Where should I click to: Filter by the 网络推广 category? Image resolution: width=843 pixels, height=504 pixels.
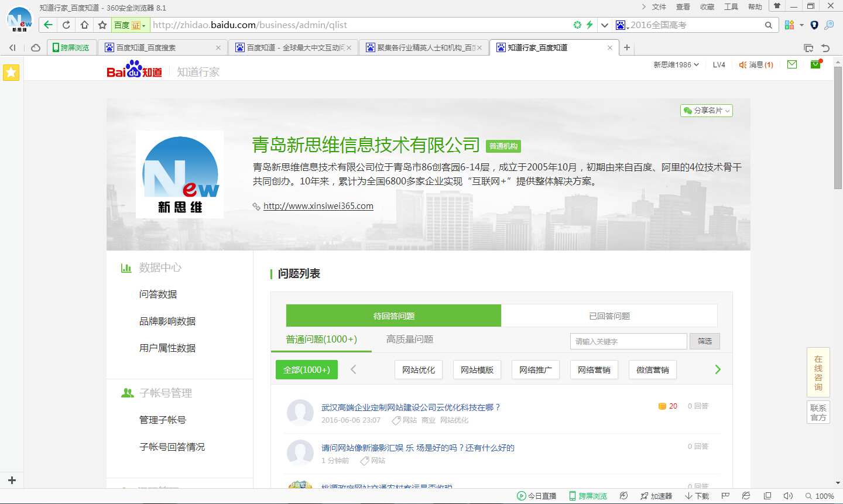536,369
